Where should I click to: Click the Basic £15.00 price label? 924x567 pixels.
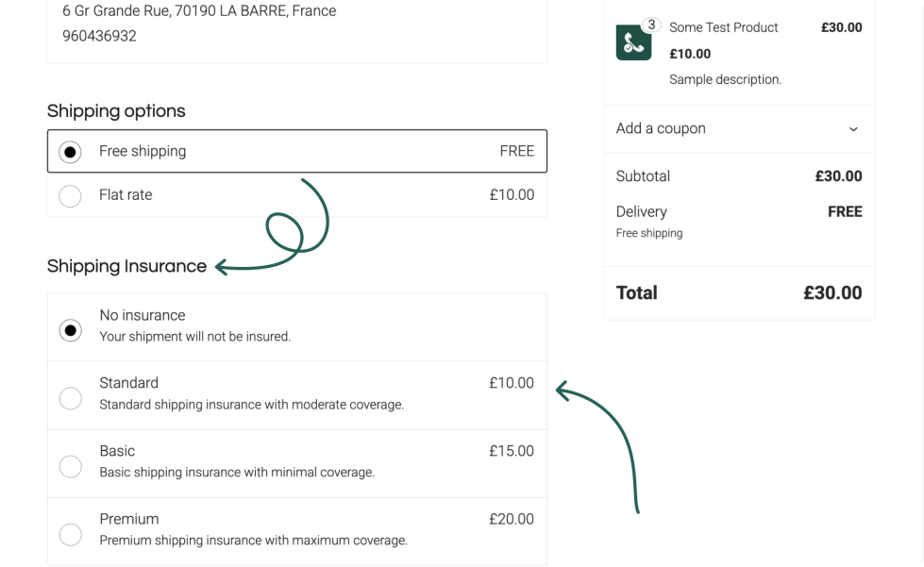click(x=512, y=451)
